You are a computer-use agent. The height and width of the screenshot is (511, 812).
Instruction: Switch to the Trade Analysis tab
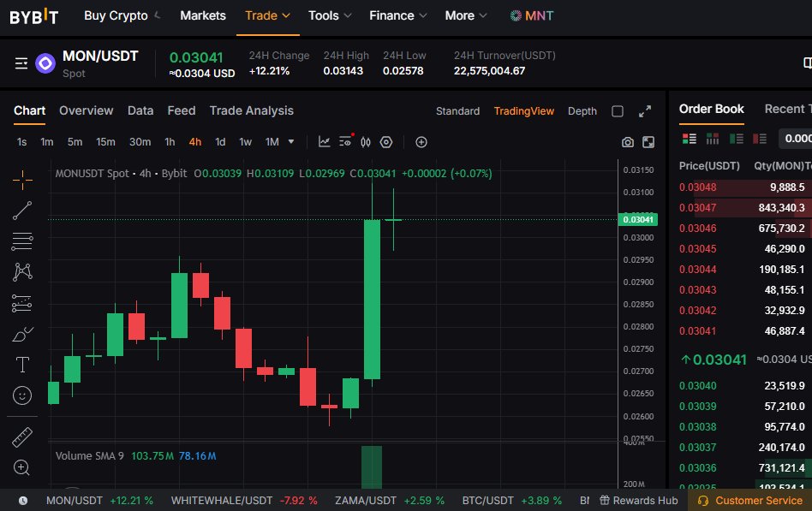click(251, 110)
